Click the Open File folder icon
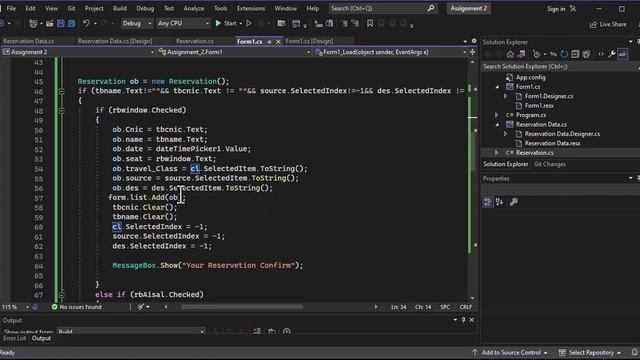Image resolution: width=640 pixels, height=360 pixels. tap(49, 24)
